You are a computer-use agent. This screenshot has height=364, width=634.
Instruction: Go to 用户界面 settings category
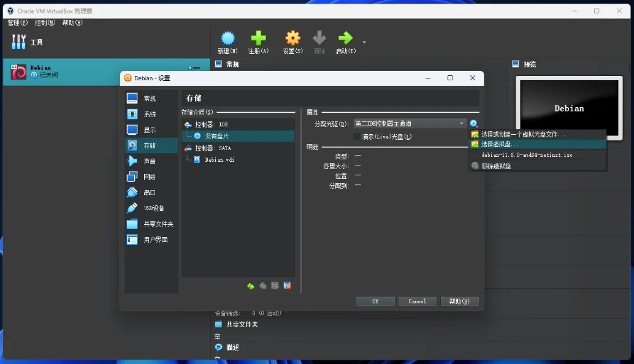[151, 240]
